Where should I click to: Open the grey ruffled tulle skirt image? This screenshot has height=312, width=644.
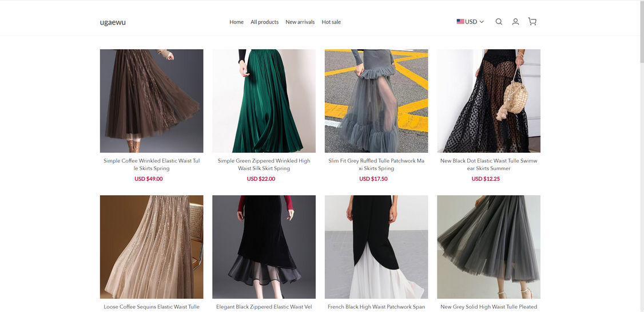click(376, 101)
